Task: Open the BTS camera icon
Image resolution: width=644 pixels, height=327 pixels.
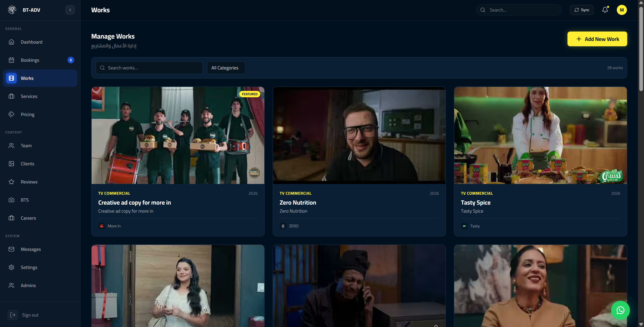Action: (x=12, y=200)
